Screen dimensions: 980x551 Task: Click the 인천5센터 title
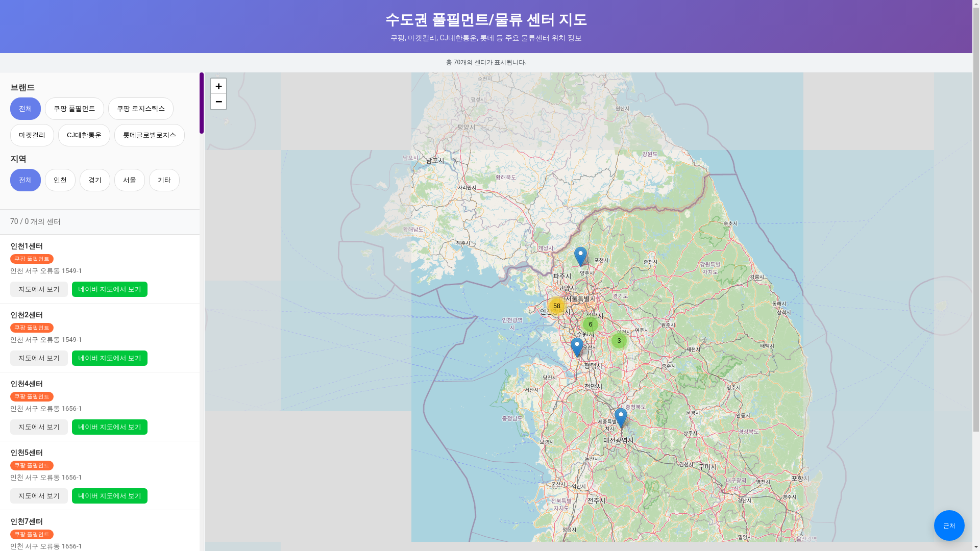27,453
